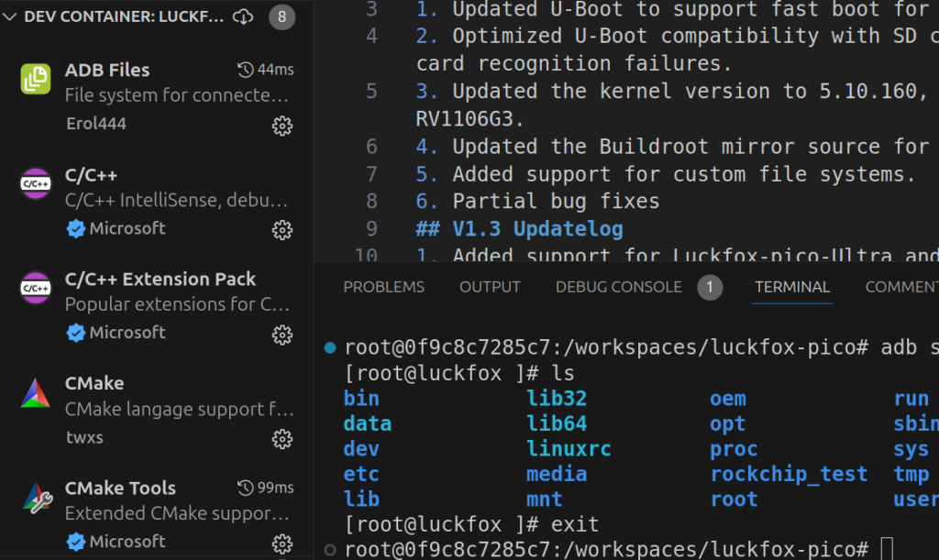Open the ADB Files extension icon
Viewport: 939px width, 560px height.
(36, 79)
